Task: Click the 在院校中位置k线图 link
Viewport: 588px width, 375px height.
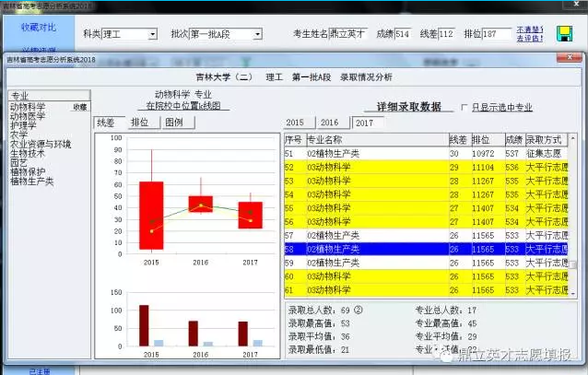Action: coord(183,106)
